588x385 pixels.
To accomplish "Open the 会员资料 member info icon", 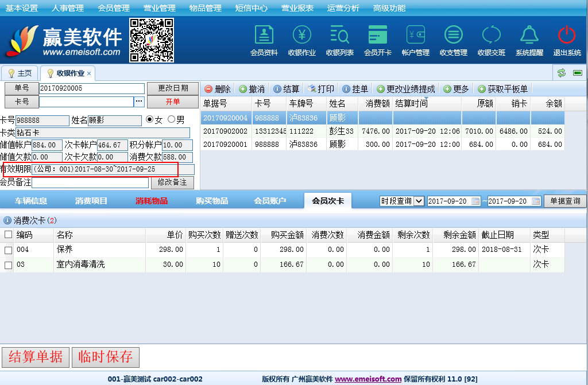I will click(264, 36).
